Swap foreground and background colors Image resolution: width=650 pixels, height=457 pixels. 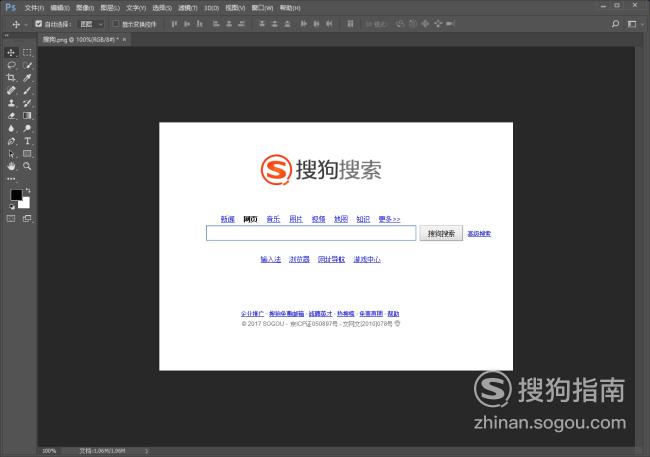[28, 190]
